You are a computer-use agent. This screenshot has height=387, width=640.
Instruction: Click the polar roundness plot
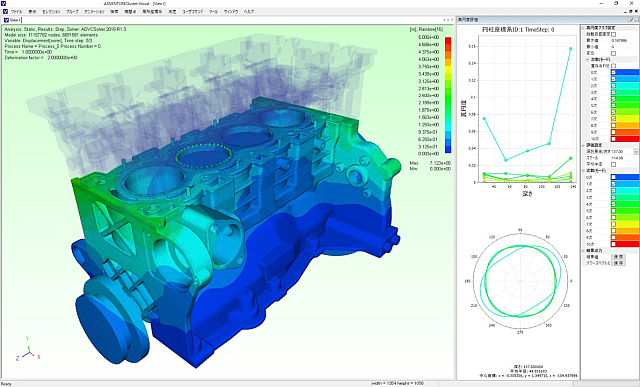click(x=520, y=281)
